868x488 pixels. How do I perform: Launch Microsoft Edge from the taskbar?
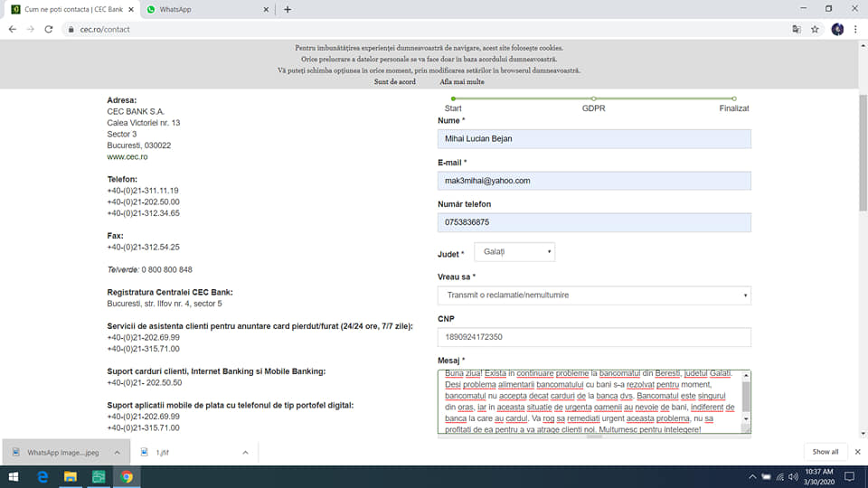coord(42,477)
